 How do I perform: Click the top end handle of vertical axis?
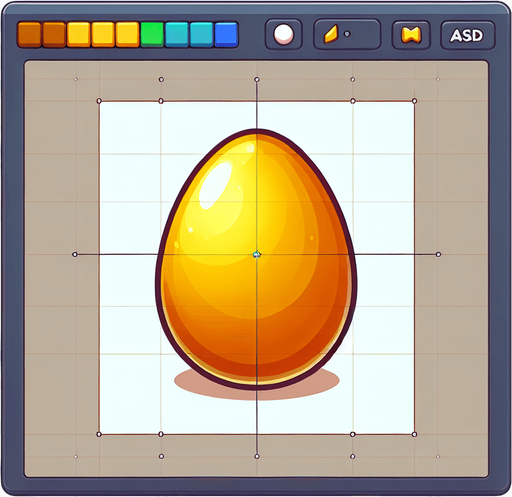pos(257,79)
